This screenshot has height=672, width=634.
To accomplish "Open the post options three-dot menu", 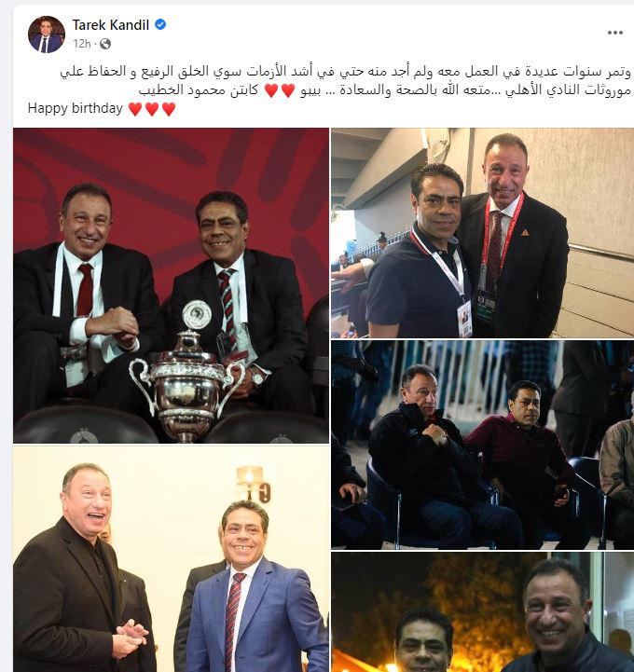I will click(x=614, y=33).
